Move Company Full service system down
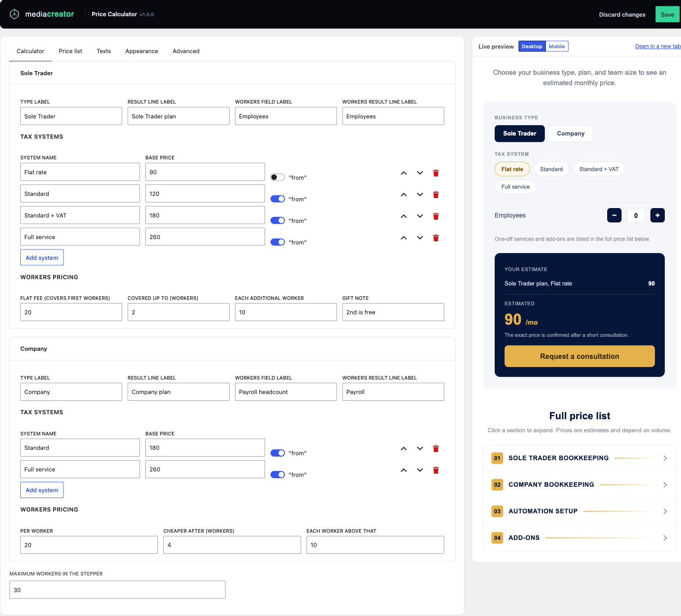Image resolution: width=681 pixels, height=616 pixels. point(420,470)
